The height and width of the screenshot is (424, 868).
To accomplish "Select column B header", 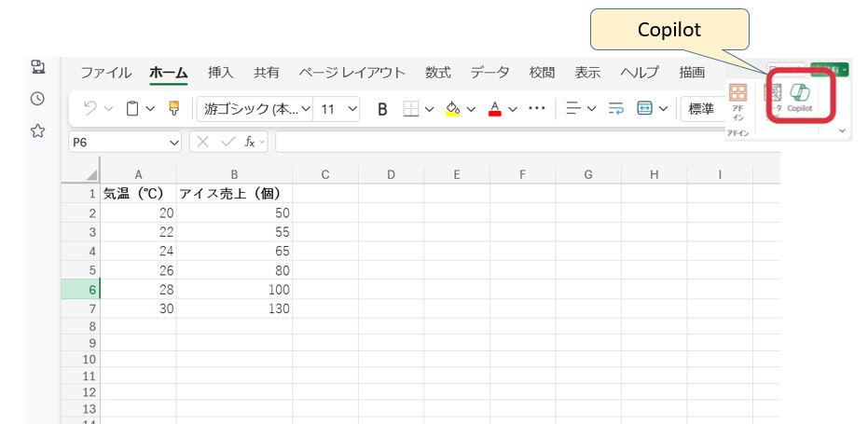I will [235, 174].
